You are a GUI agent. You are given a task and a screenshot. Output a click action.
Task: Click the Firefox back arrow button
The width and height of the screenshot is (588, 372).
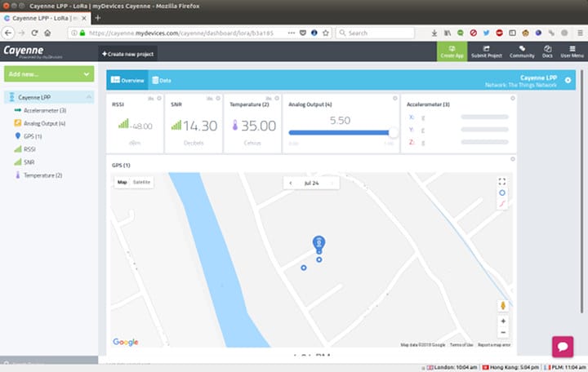coord(8,33)
